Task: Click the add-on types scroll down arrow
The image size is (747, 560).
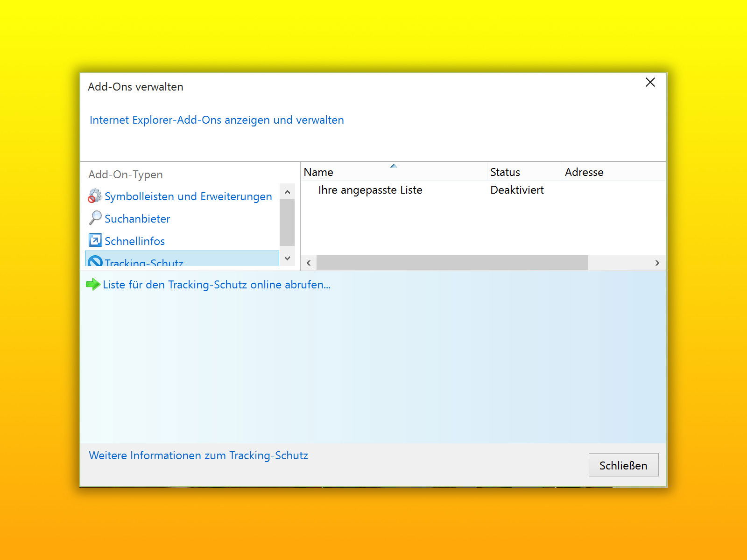Action: tap(287, 258)
